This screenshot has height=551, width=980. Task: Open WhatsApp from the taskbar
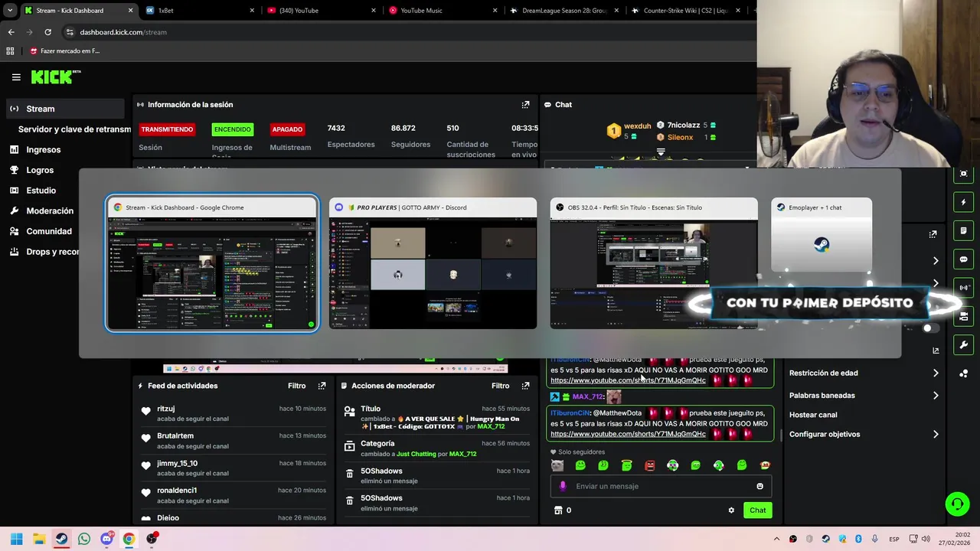coord(84,539)
